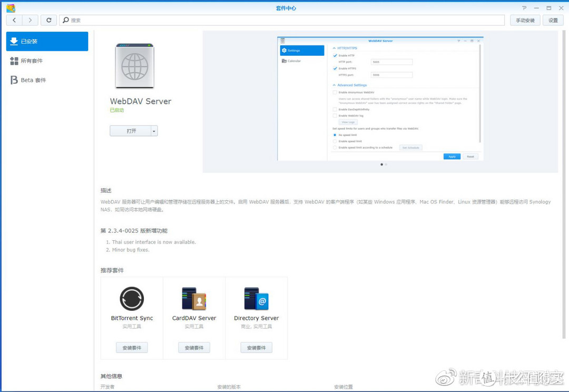Image resolution: width=569 pixels, height=392 pixels.
Task: Navigate back with the left arrow
Action: click(x=14, y=20)
